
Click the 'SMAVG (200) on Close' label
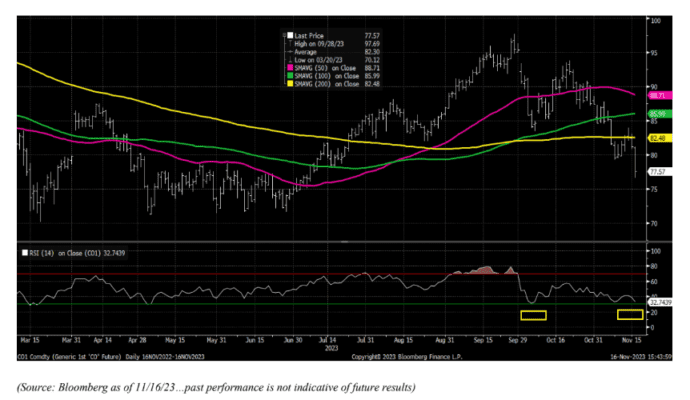327,84
